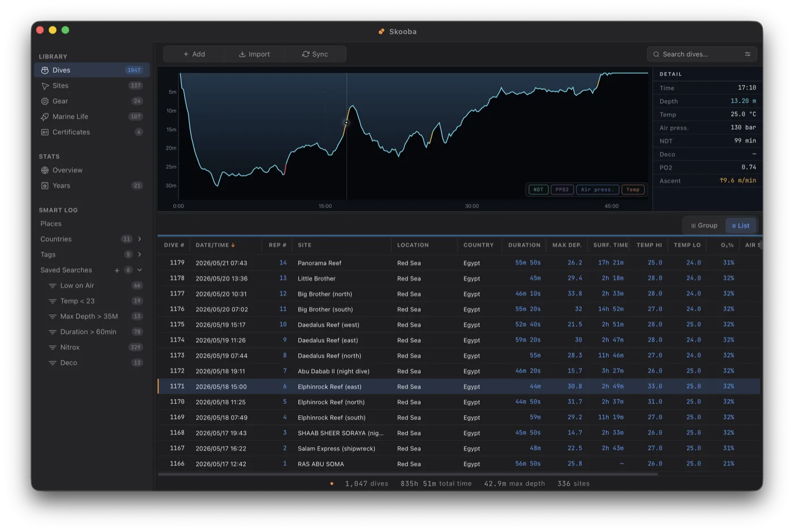The height and width of the screenshot is (532, 794).
Task: Select the Nitrox saved search
Action: pyautogui.click(x=92, y=347)
